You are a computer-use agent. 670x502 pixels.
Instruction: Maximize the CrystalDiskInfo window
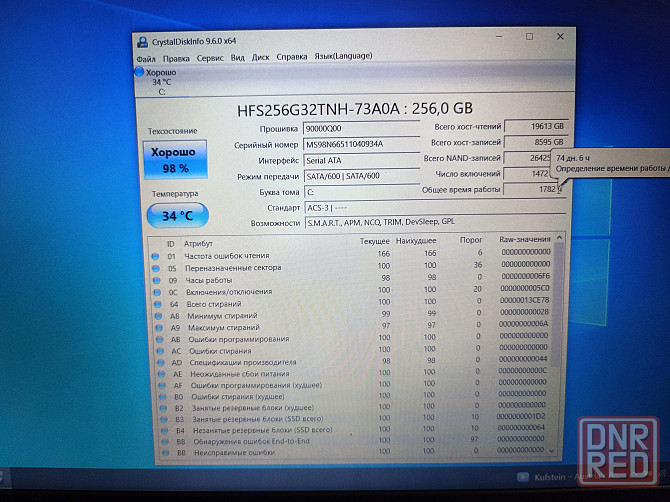tap(529, 37)
